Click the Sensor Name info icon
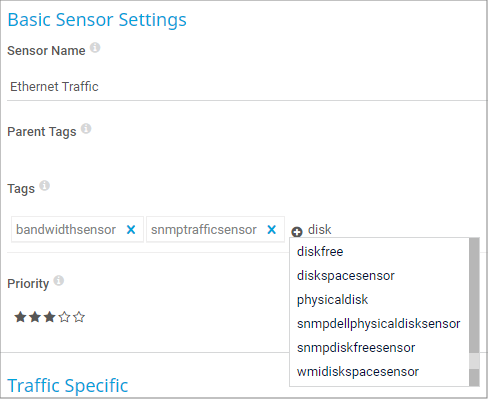Viewport: 488px width, 399px height. [95, 48]
